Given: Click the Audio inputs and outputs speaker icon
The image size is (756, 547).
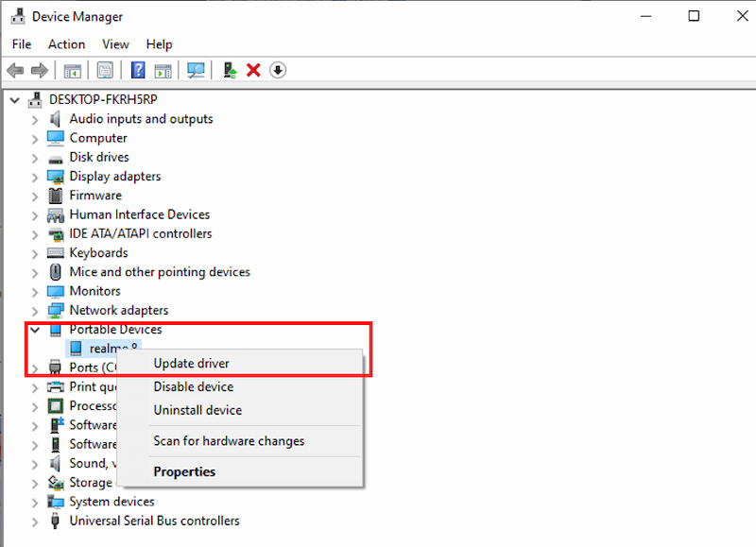Looking at the screenshot, I should click(x=55, y=119).
